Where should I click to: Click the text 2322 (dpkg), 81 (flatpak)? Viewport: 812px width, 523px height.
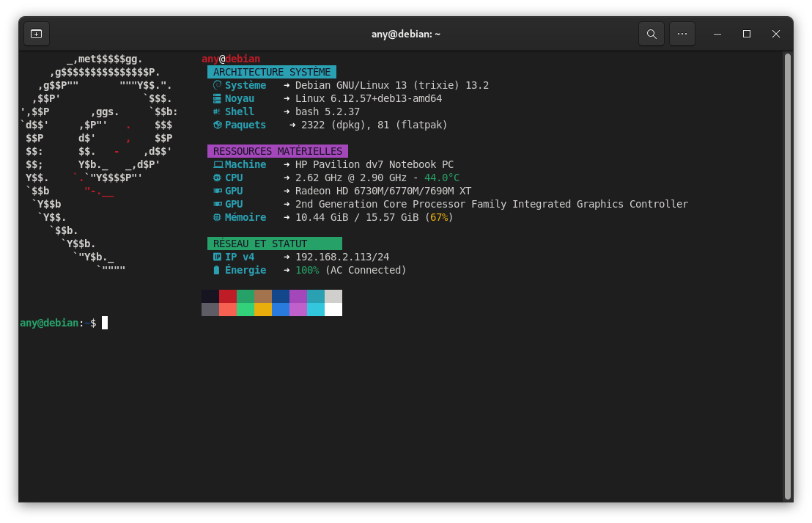coord(374,125)
